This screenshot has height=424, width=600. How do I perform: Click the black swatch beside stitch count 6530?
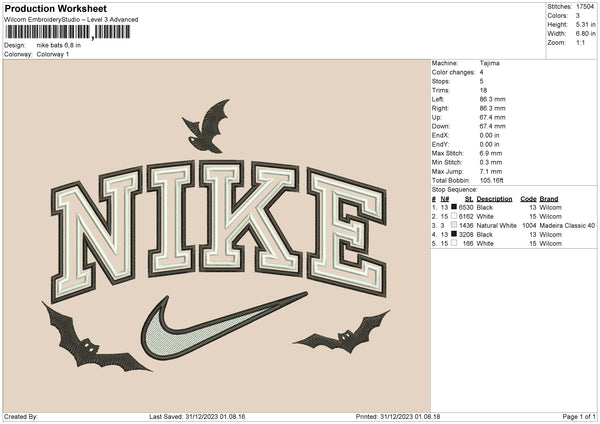(454, 207)
